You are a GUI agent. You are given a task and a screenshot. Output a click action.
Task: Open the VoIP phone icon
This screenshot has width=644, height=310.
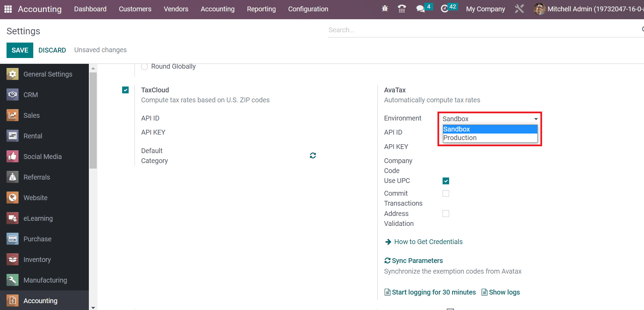[x=402, y=9]
